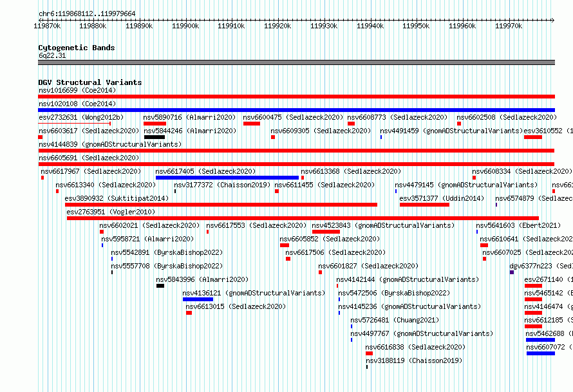Open nsv6600475 (Sedlazeck2020) label
573x392 pixels.
293,117
